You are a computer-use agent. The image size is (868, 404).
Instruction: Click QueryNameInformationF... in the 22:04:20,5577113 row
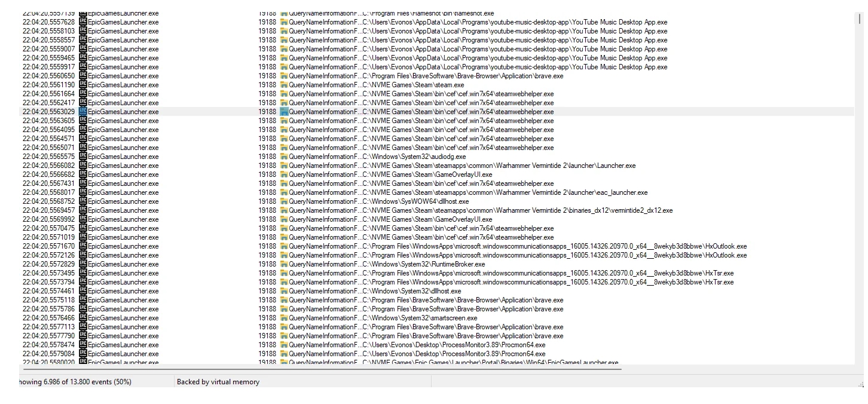pyautogui.click(x=325, y=327)
